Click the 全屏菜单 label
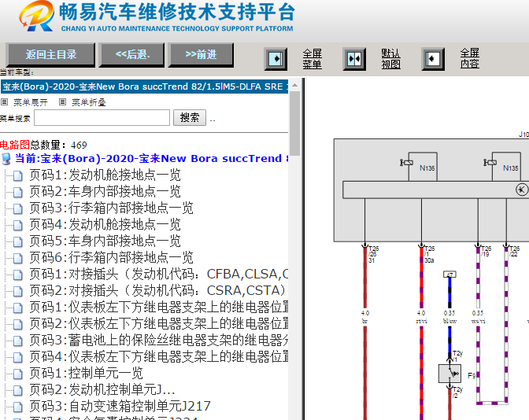 (312, 59)
